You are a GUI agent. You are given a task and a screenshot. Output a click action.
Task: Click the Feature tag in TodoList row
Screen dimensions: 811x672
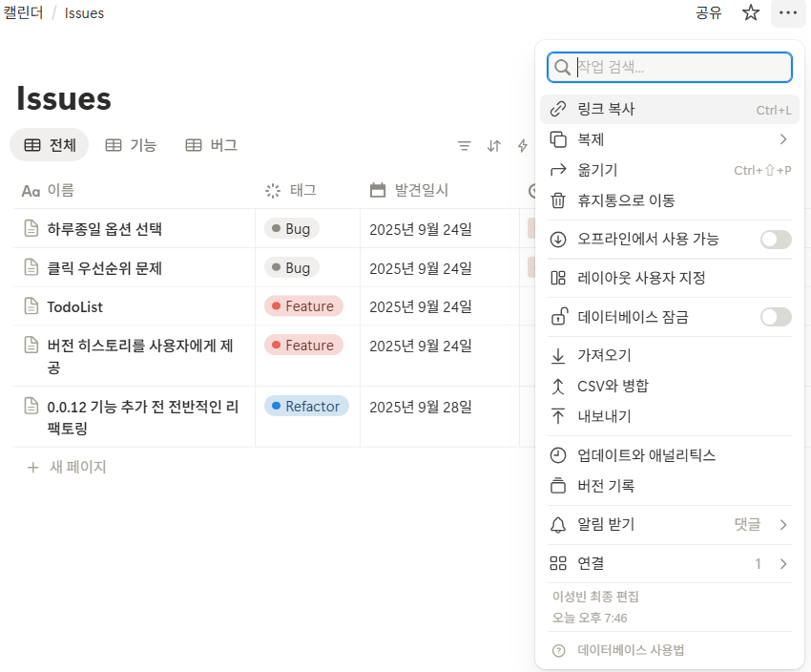[x=303, y=305]
